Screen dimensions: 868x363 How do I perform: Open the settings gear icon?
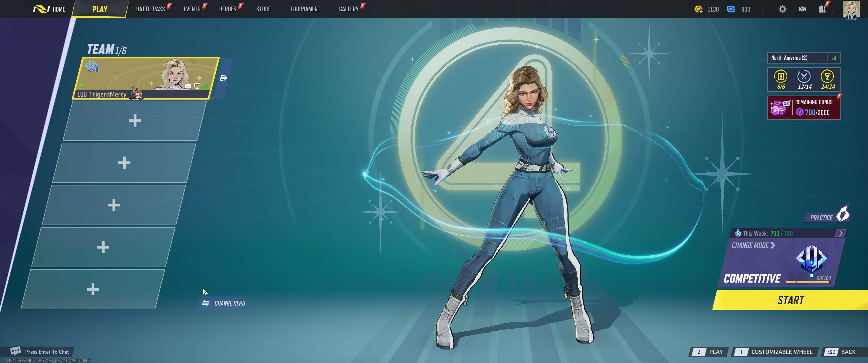[x=782, y=9]
